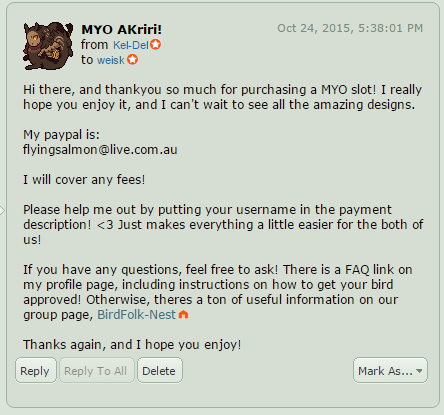Viewport: 444px width, 415px height.
Task: Click the line "I will cover any fees!"
Action: click(84, 180)
